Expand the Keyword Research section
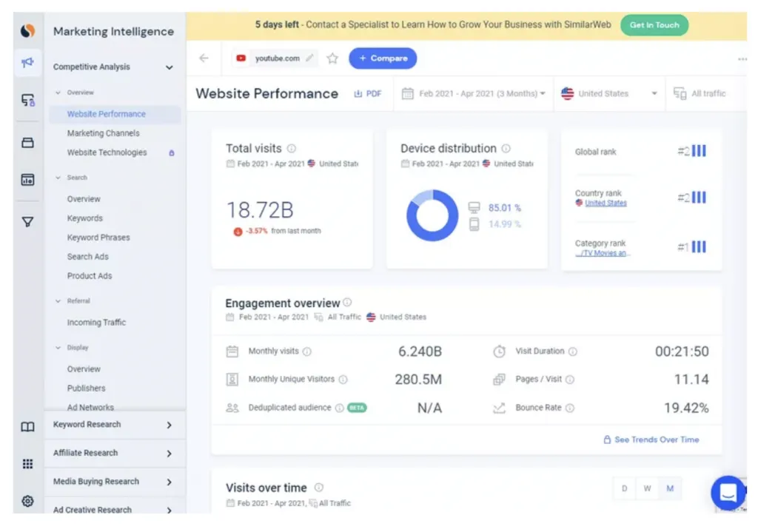Screen dimensions: 758x532 113,425
